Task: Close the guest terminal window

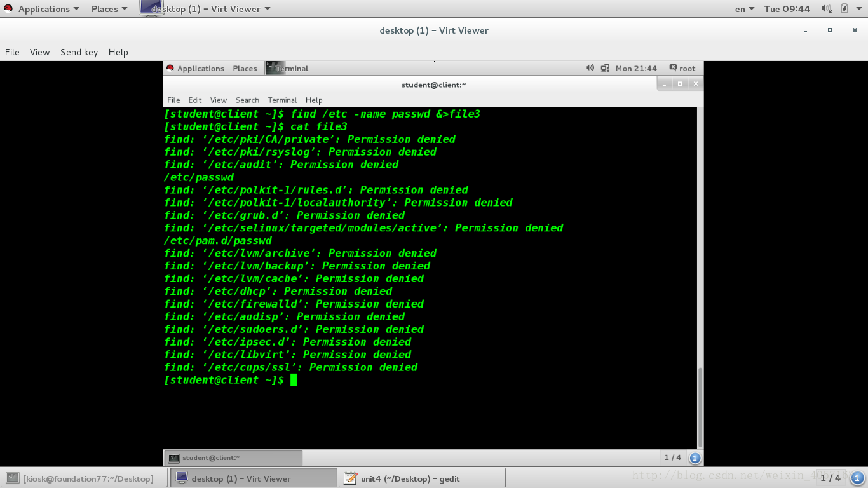Action: (x=696, y=84)
